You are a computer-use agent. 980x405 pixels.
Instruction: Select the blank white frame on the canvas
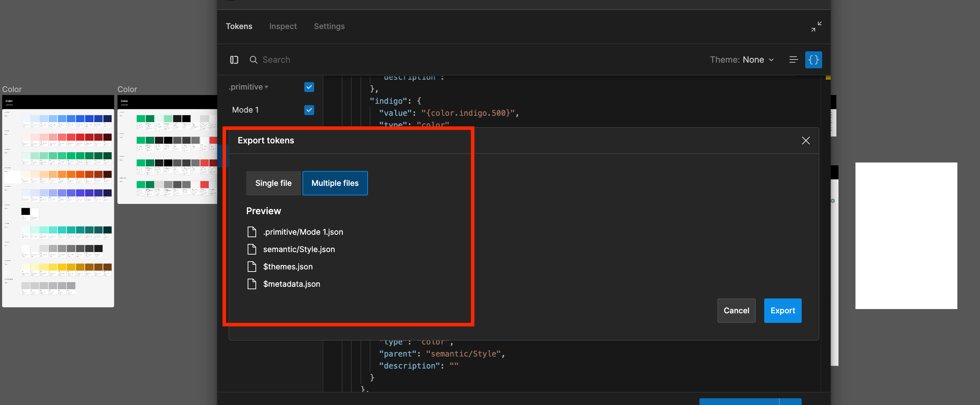point(906,236)
